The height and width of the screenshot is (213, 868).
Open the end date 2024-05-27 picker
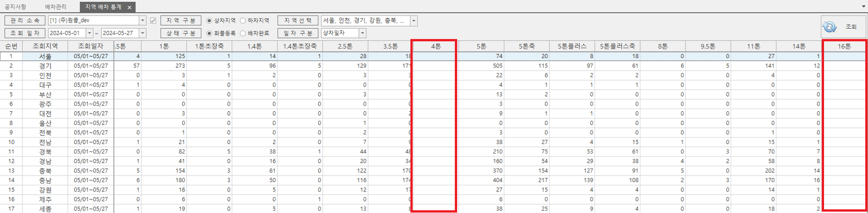143,33
